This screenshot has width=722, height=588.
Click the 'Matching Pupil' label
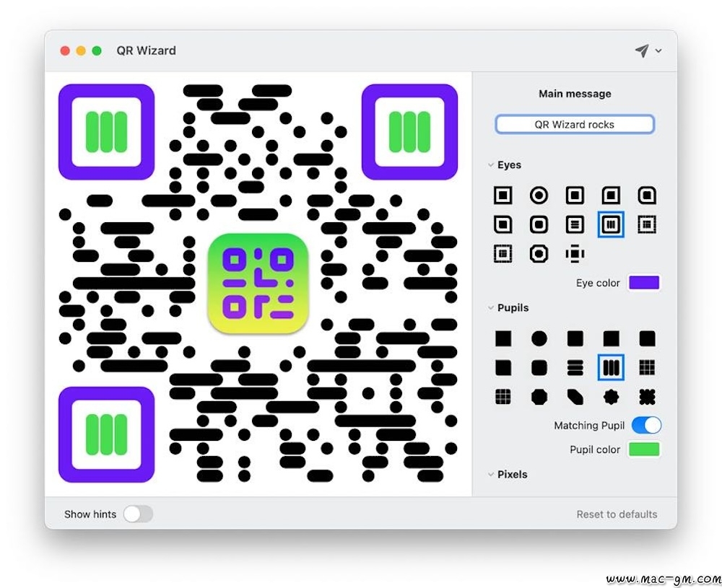589,426
